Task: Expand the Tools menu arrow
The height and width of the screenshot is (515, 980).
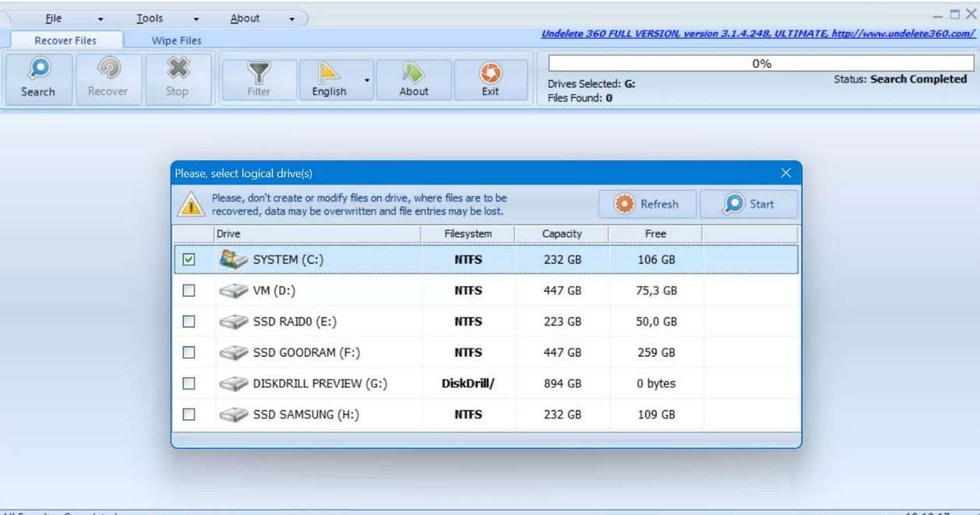Action: 196,19
